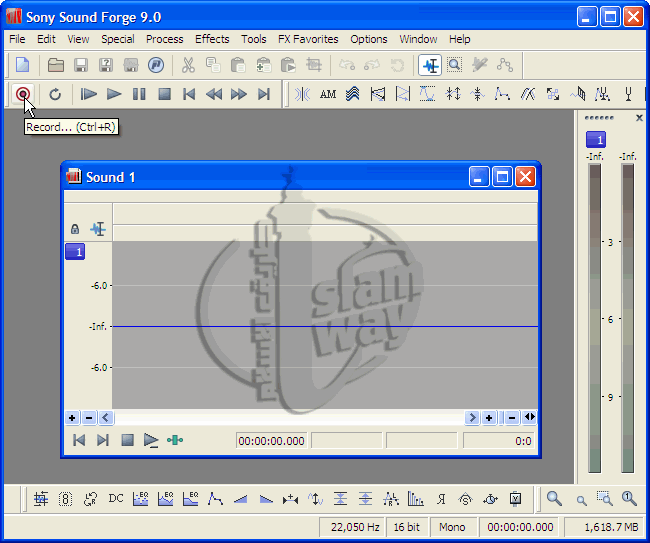The image size is (650, 543).
Task: Click time zoom out minus in Sound 1
Action: [512, 417]
